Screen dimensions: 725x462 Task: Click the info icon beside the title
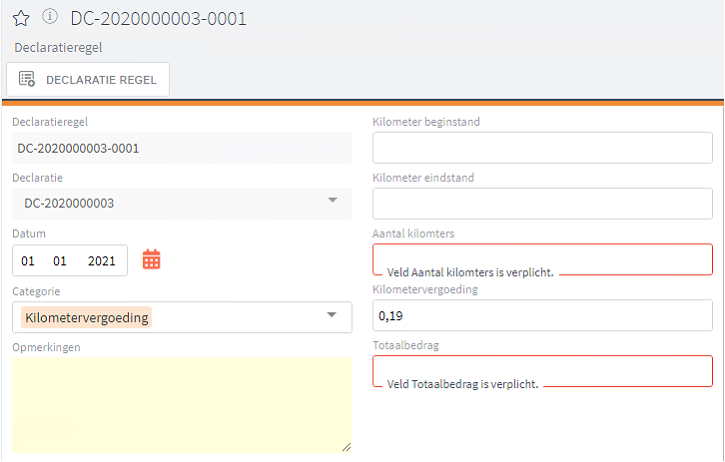click(x=50, y=18)
